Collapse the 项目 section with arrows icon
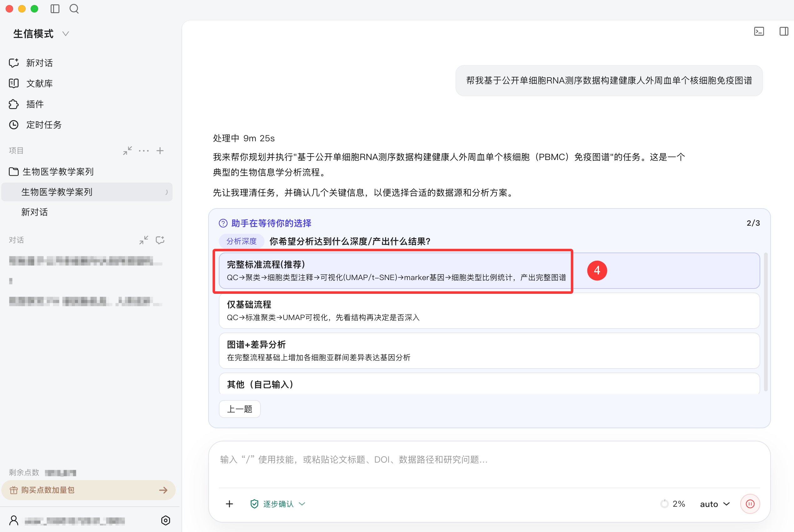Viewport: 794px width, 532px height. coord(128,151)
